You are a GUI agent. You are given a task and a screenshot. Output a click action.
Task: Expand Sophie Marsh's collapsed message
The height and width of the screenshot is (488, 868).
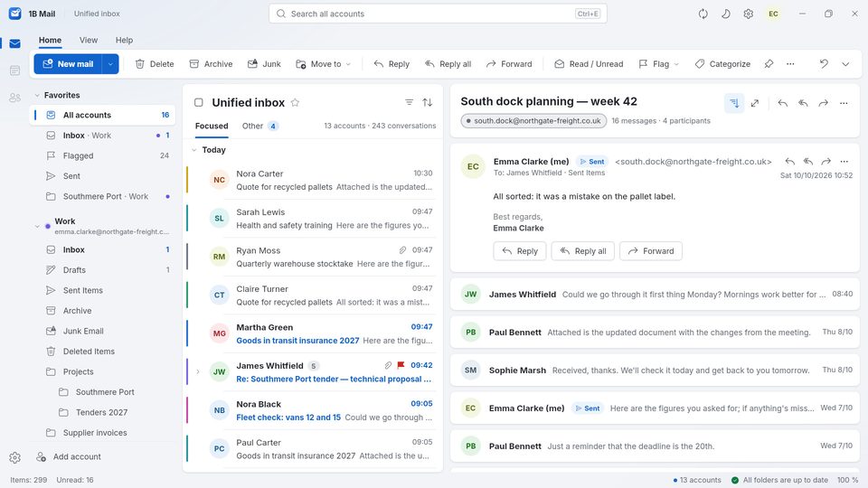click(655, 371)
